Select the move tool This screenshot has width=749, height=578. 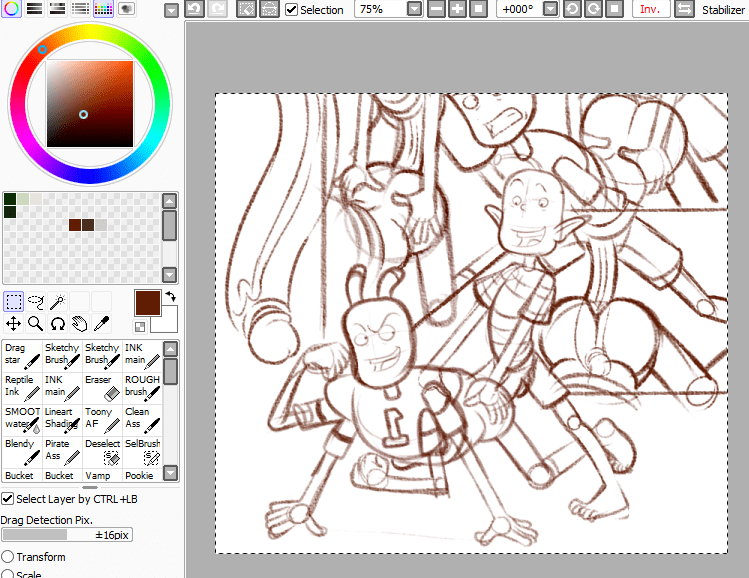[x=13, y=324]
